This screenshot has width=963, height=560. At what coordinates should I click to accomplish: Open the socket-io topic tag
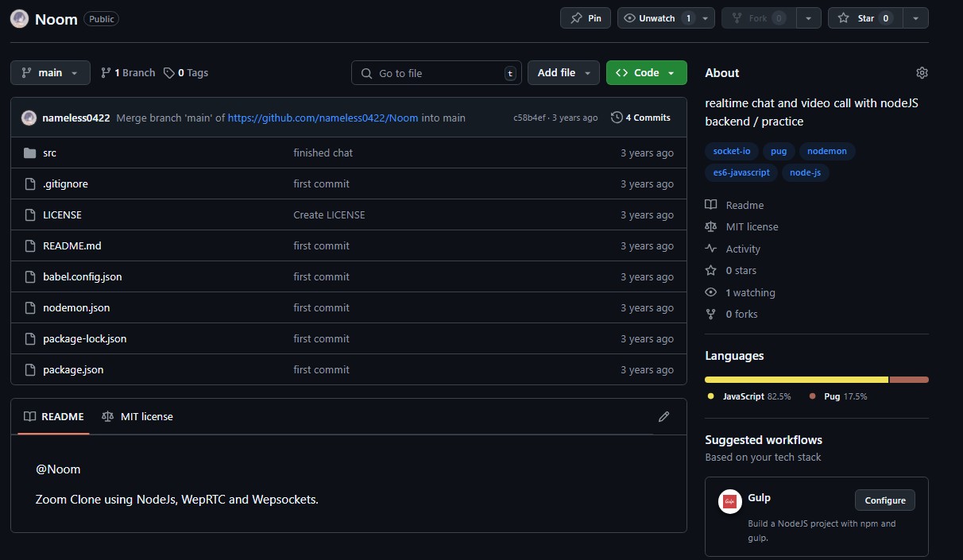pos(731,151)
